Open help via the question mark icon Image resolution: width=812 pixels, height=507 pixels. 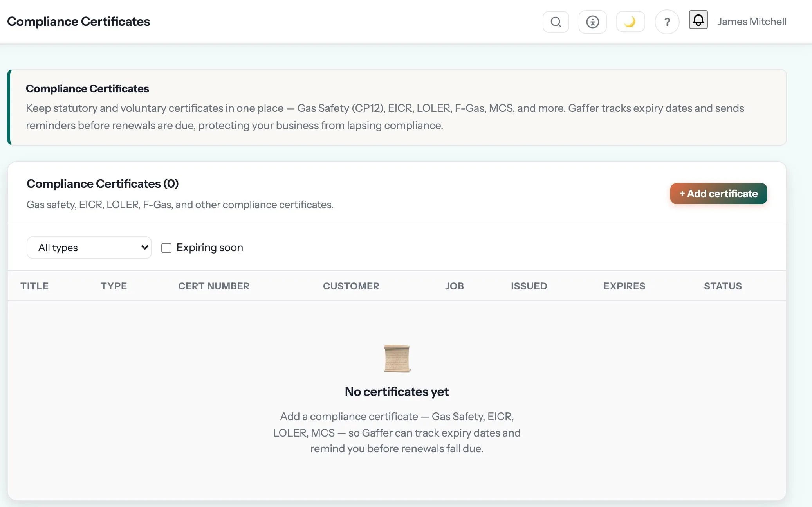(x=667, y=22)
